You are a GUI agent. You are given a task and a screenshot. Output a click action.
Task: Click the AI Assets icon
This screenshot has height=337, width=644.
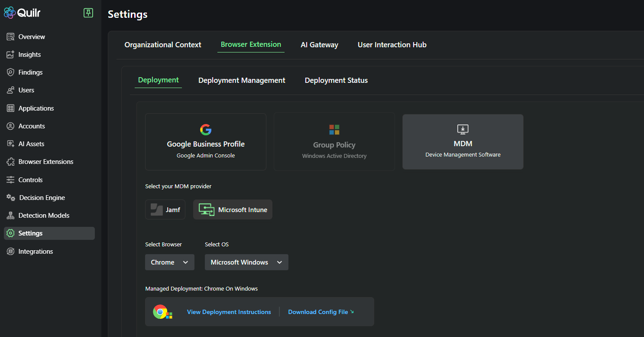(11, 144)
